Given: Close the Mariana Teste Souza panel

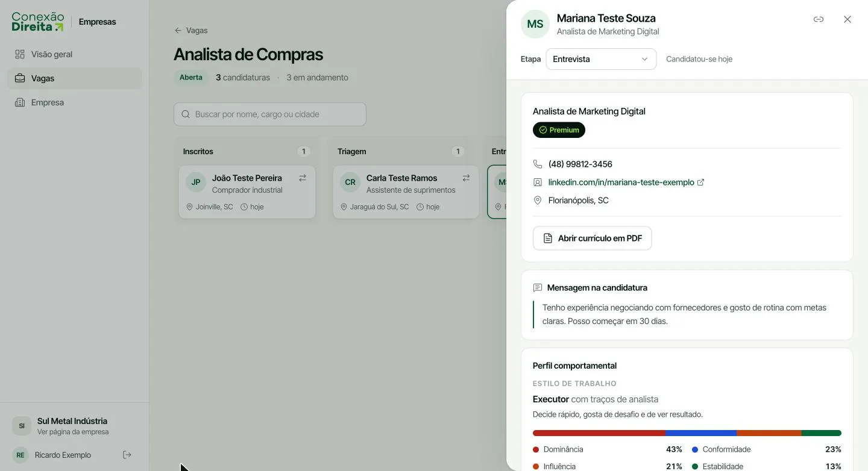Looking at the screenshot, I should click(847, 19).
